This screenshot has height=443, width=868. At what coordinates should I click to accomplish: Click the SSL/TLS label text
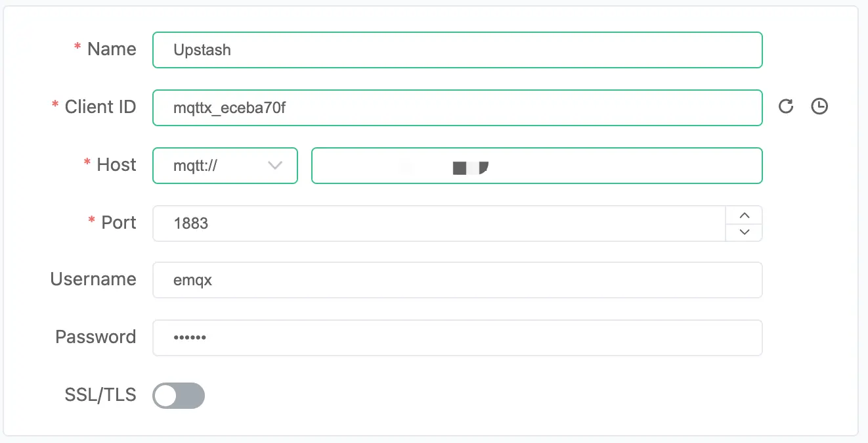(99, 395)
